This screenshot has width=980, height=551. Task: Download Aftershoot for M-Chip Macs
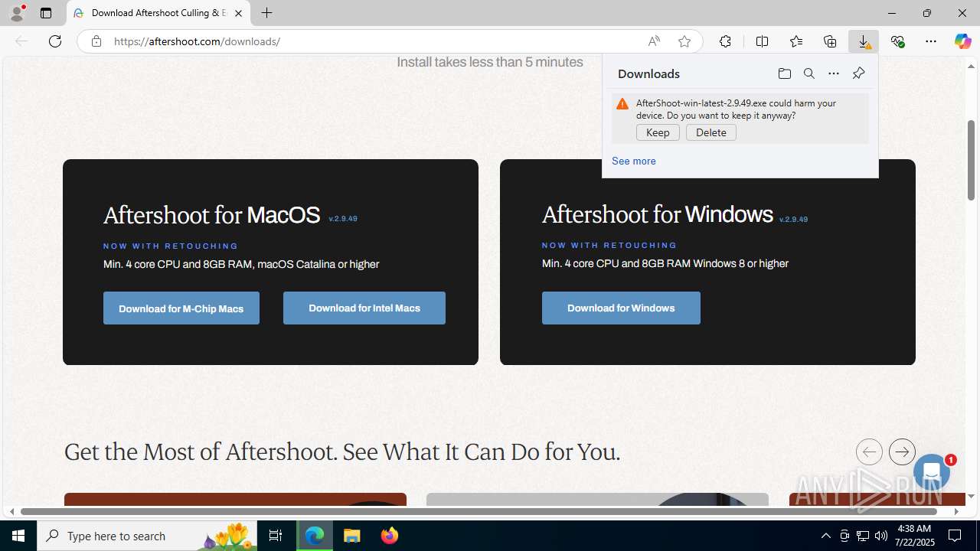click(181, 308)
